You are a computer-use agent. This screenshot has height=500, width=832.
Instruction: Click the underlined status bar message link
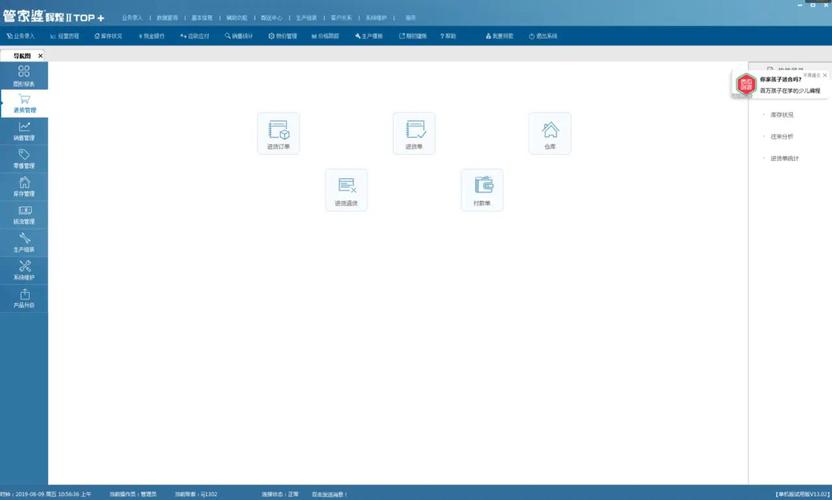click(329, 494)
